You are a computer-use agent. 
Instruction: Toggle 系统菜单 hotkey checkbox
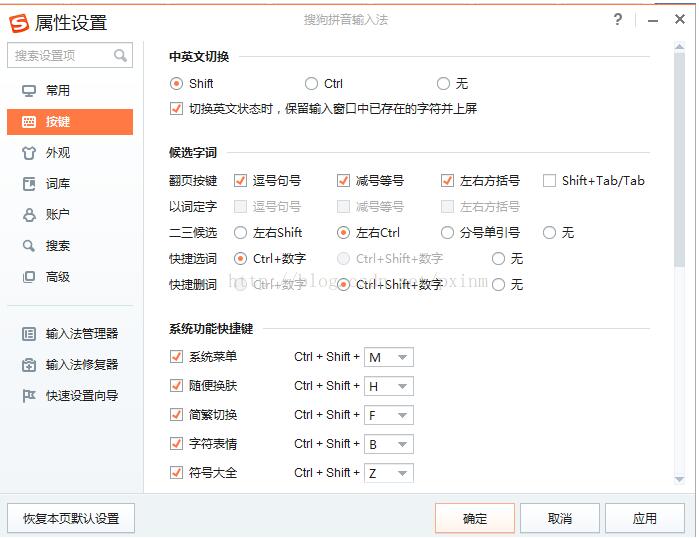(x=177, y=357)
